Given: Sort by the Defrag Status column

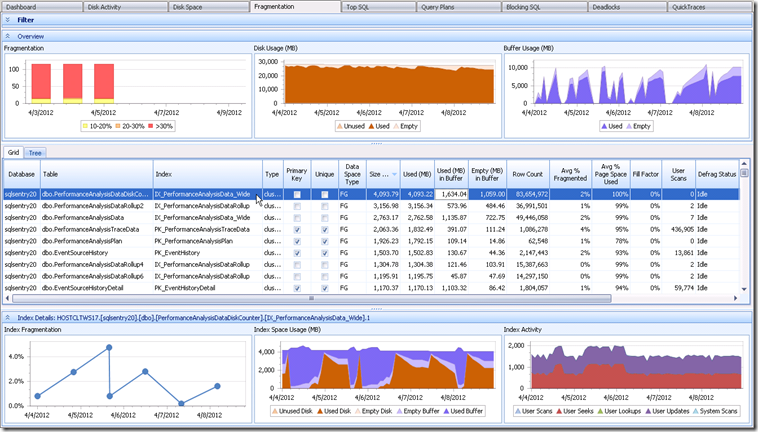Looking at the screenshot, I should click(x=716, y=174).
